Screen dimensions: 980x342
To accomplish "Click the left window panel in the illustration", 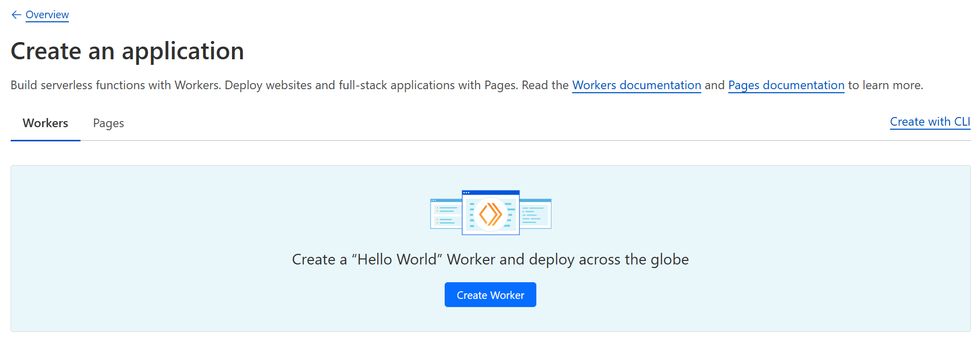I will pos(446,215).
